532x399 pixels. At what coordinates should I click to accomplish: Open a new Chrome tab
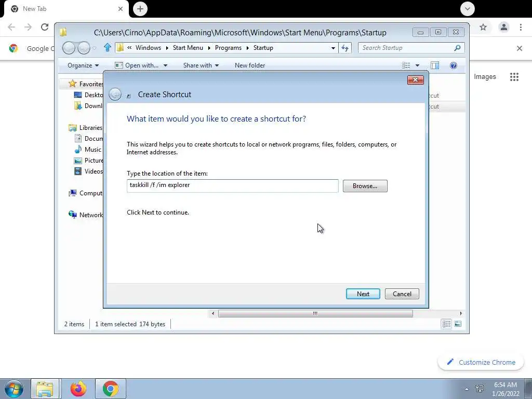[140, 9]
